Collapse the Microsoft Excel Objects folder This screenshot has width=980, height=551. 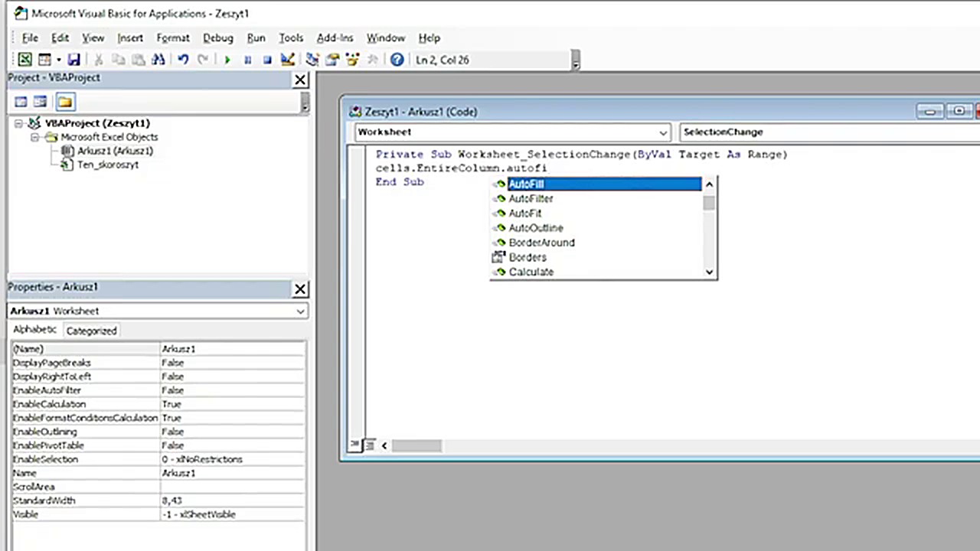pyautogui.click(x=34, y=137)
